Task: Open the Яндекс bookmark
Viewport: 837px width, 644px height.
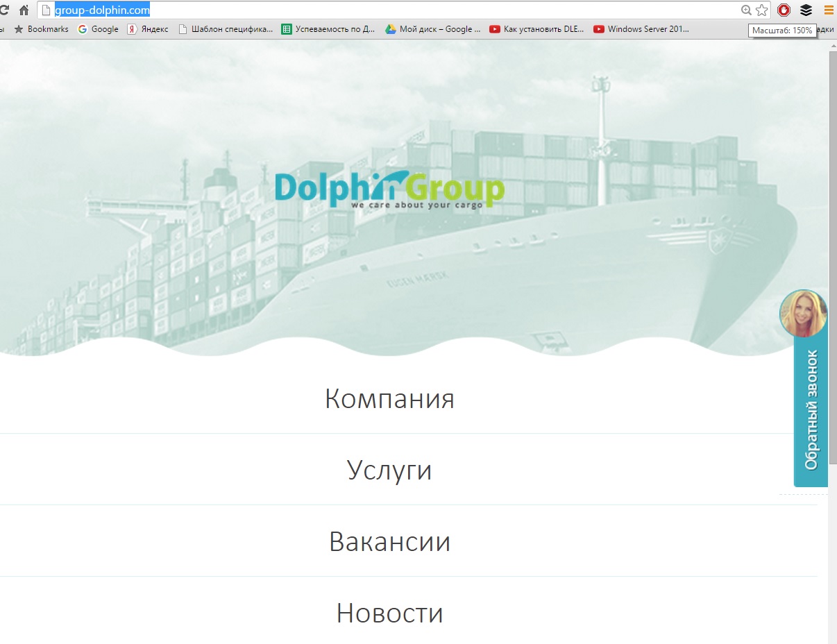Action: pyautogui.click(x=148, y=29)
